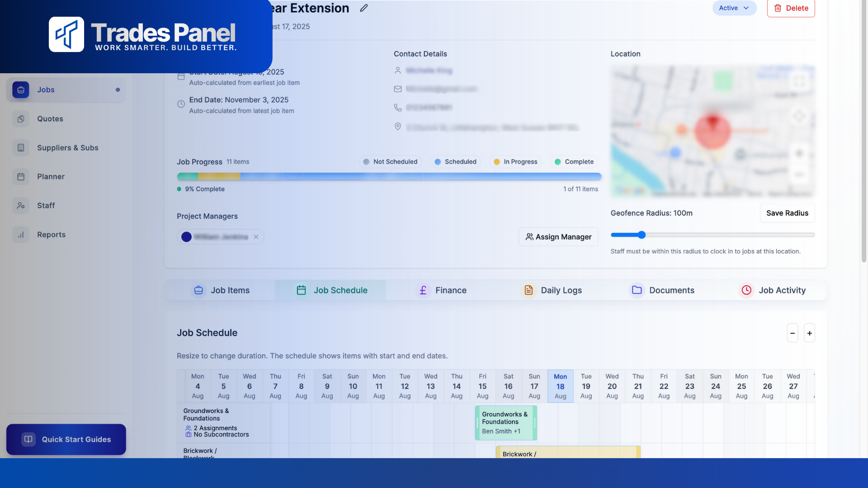Click the pencil edit icon beside job title
This screenshot has width=868, height=488.
[364, 8]
